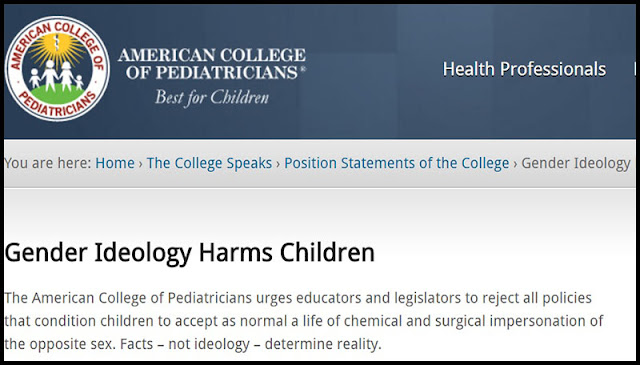Click the arrow separator after Home breadcrumb
The width and height of the screenshot is (640, 365).
140,164
